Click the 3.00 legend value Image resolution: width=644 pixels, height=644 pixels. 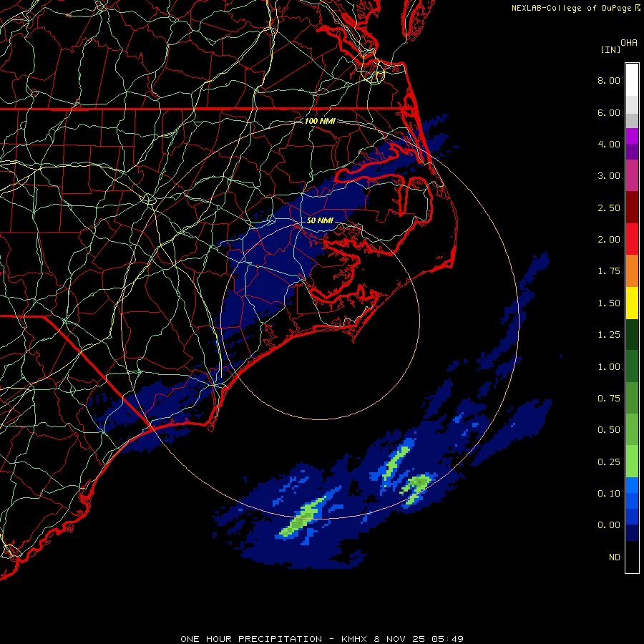point(609,176)
